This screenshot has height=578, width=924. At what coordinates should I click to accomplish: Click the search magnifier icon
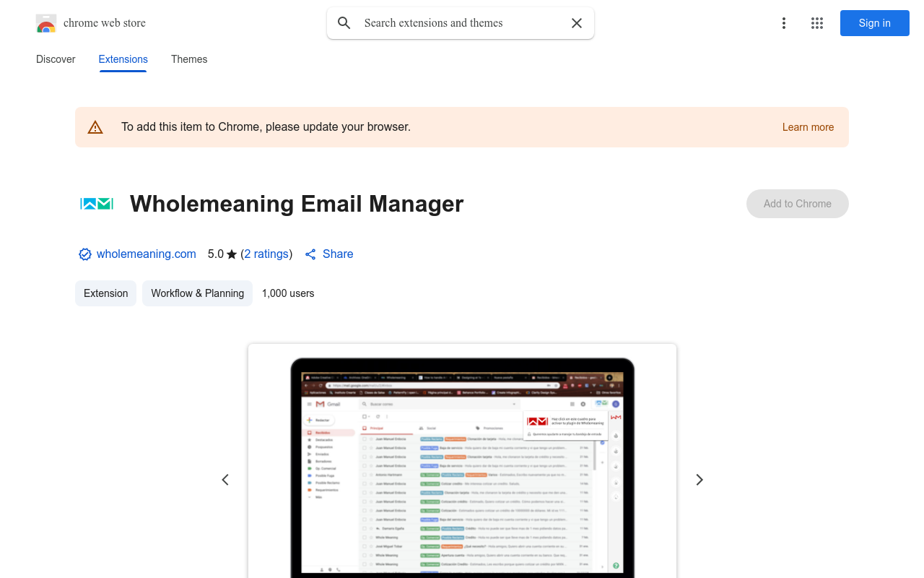tap(344, 23)
